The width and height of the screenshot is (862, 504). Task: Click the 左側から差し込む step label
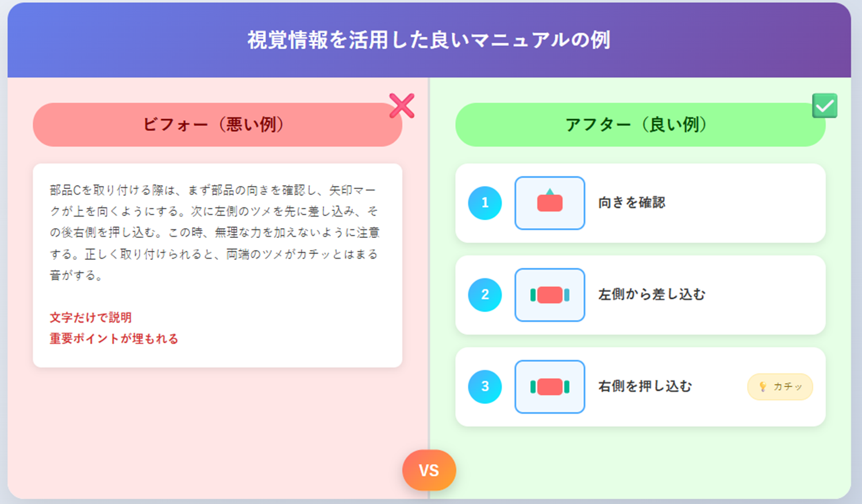point(652,295)
